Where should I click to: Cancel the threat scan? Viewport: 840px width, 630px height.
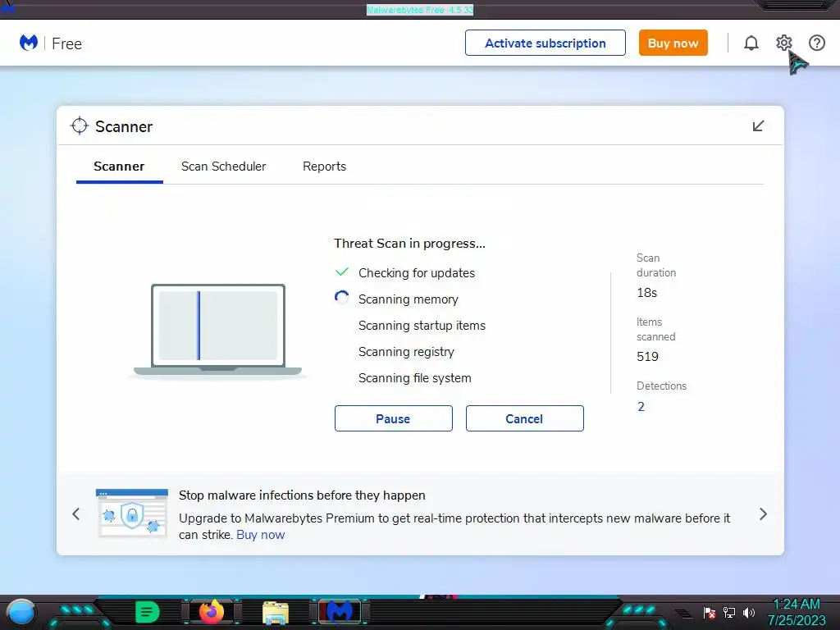coord(524,418)
